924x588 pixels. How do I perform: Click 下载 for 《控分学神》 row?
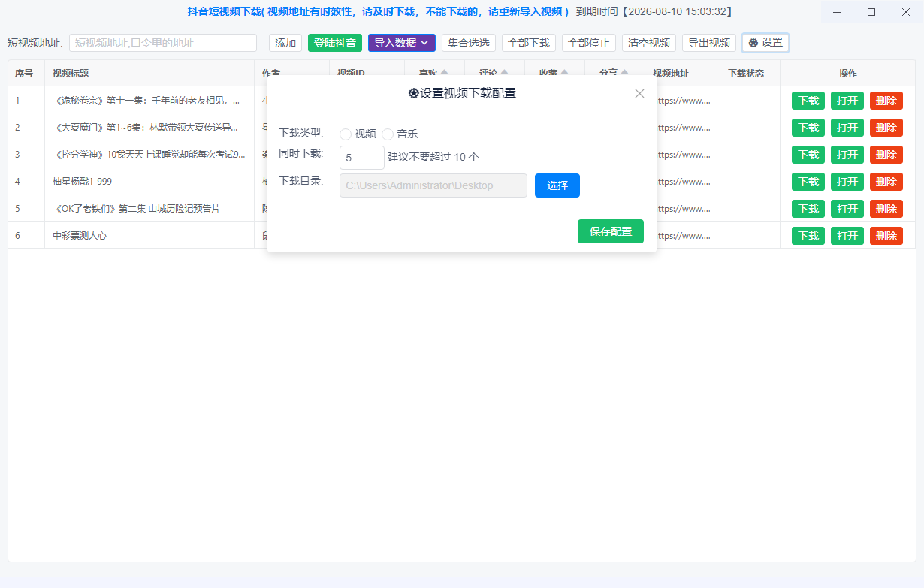click(808, 155)
